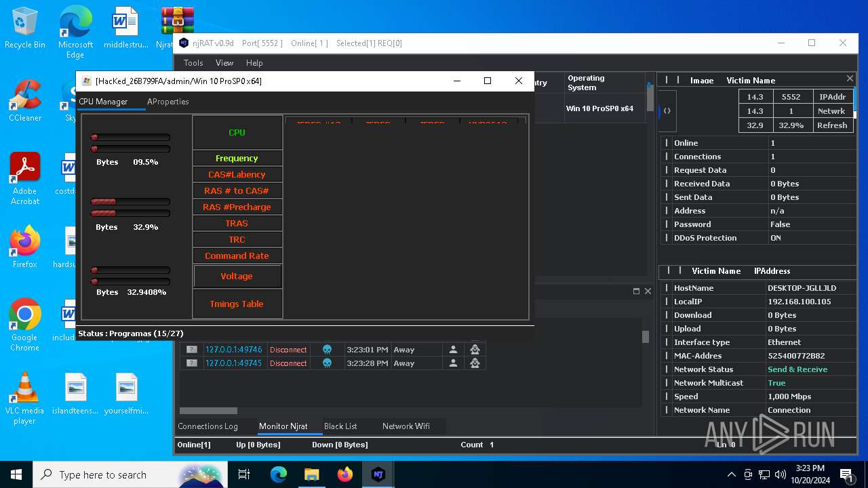
Task: Open yourselfmi image file on desktop
Action: (x=126, y=394)
